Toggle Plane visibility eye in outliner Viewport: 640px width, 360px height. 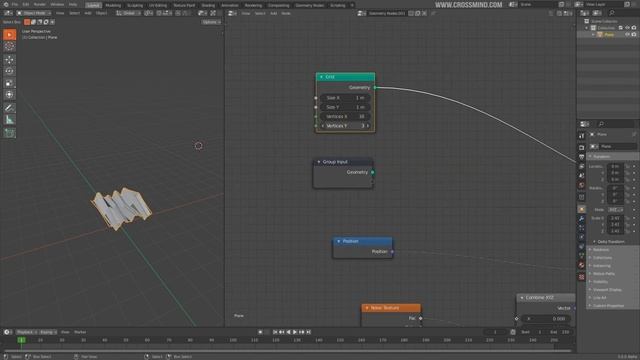(627, 35)
